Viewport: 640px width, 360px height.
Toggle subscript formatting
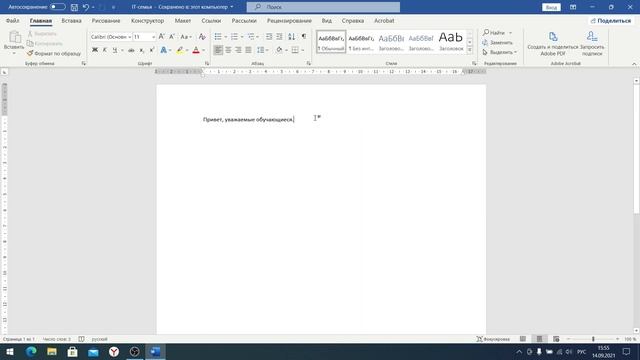coord(142,50)
